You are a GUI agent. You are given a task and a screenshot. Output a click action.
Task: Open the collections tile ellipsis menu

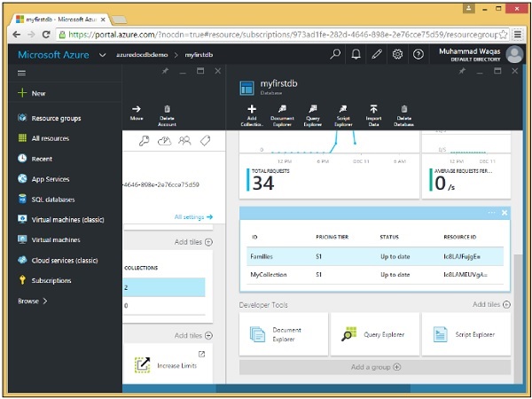click(491, 213)
